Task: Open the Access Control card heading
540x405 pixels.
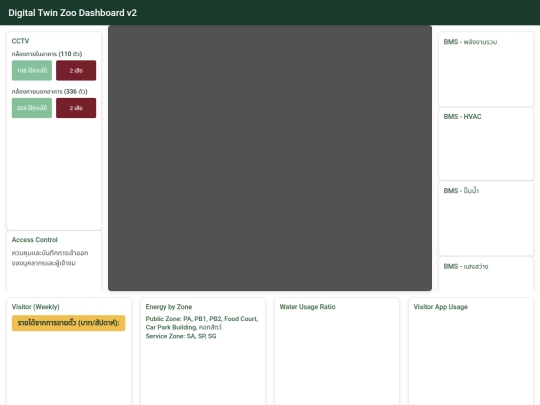Action: click(x=34, y=240)
